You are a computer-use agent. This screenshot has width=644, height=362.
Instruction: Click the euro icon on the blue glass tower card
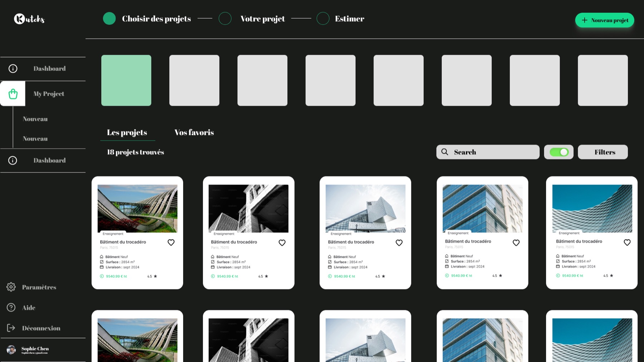click(447, 275)
